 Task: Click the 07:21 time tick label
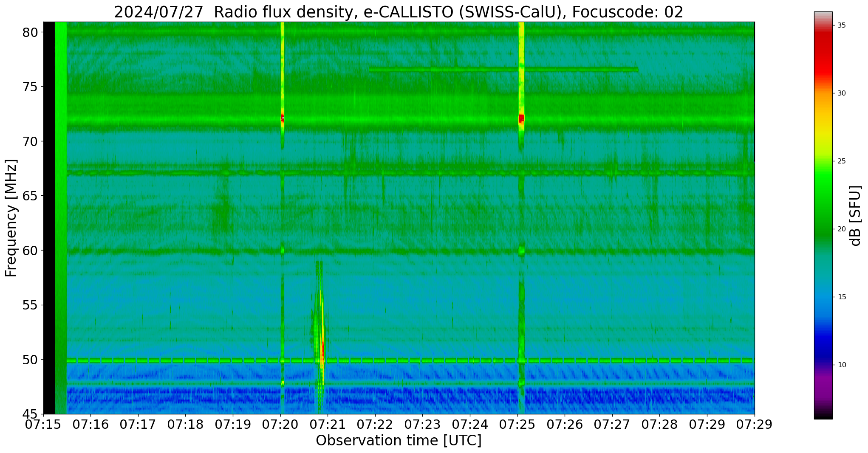[328, 425]
